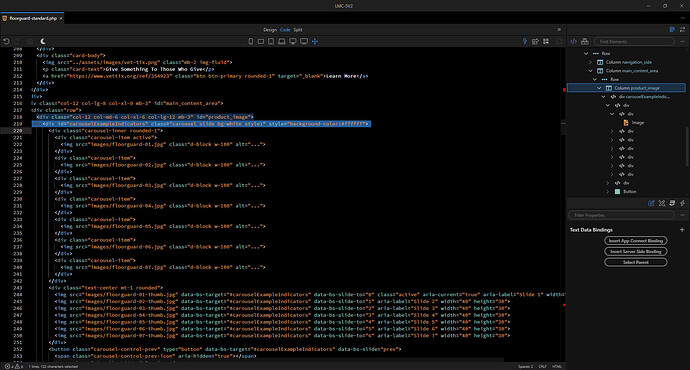Click the Select Parent button

click(636, 262)
